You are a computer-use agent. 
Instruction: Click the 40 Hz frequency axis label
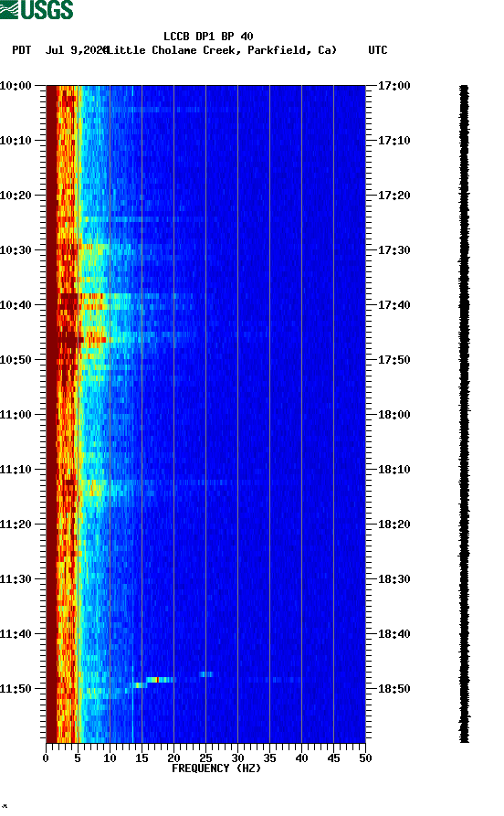[x=301, y=758]
